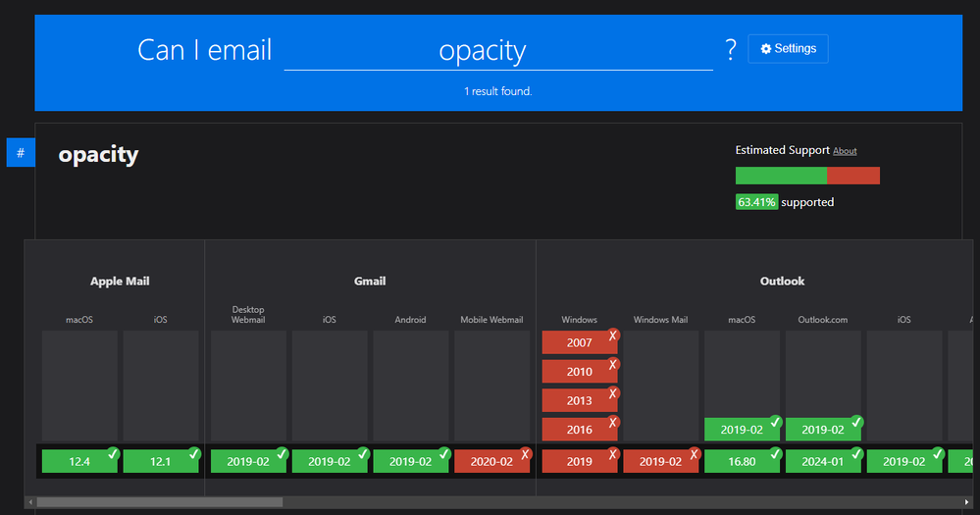Screen dimensions: 980x515
Task: Click the checkmark icon on 12.1 cell
Action: click(x=194, y=454)
